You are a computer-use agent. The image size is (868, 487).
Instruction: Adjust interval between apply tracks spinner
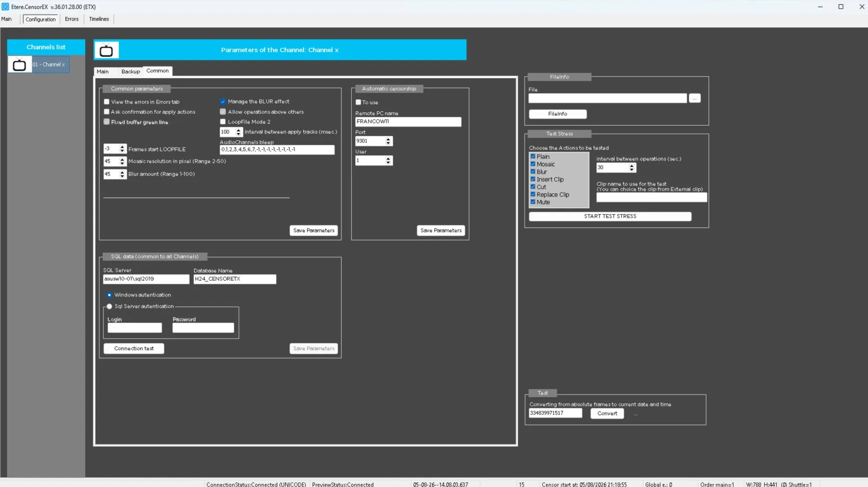(x=239, y=133)
